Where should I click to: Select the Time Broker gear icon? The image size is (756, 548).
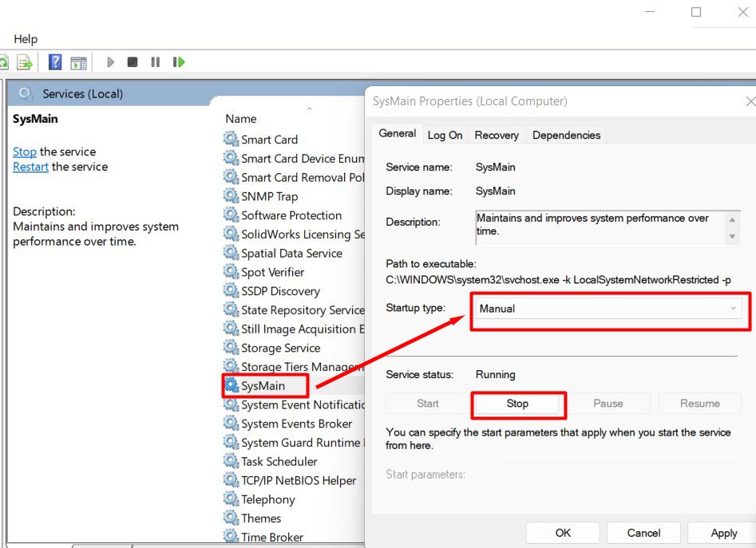tap(232, 537)
